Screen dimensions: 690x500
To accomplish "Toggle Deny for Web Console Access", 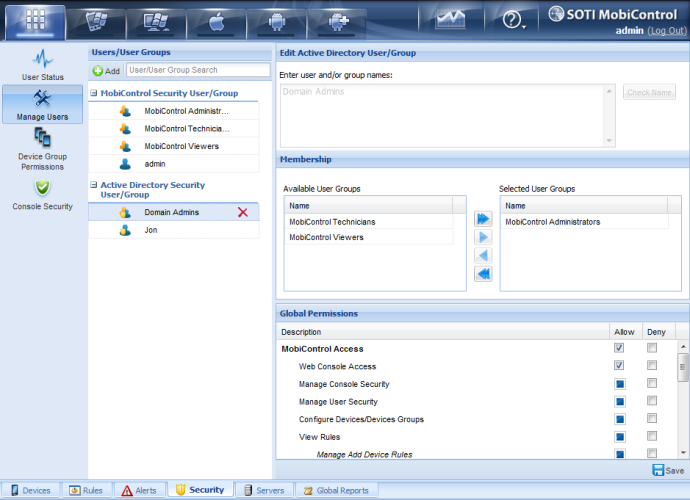I will pos(652,365).
